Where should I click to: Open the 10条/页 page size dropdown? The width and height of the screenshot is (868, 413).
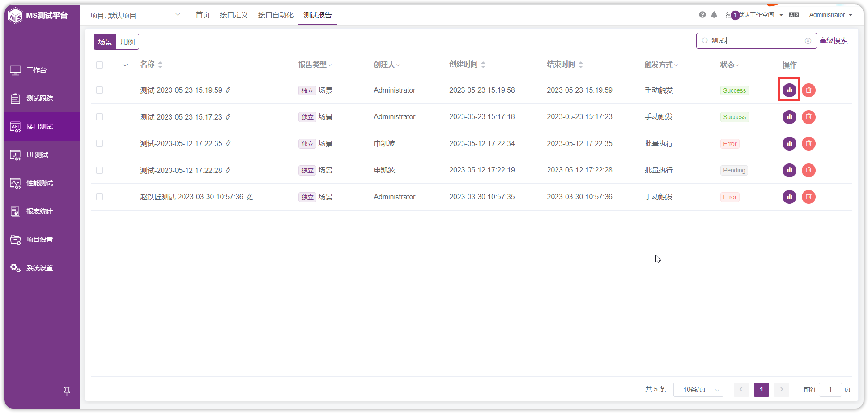click(x=698, y=390)
